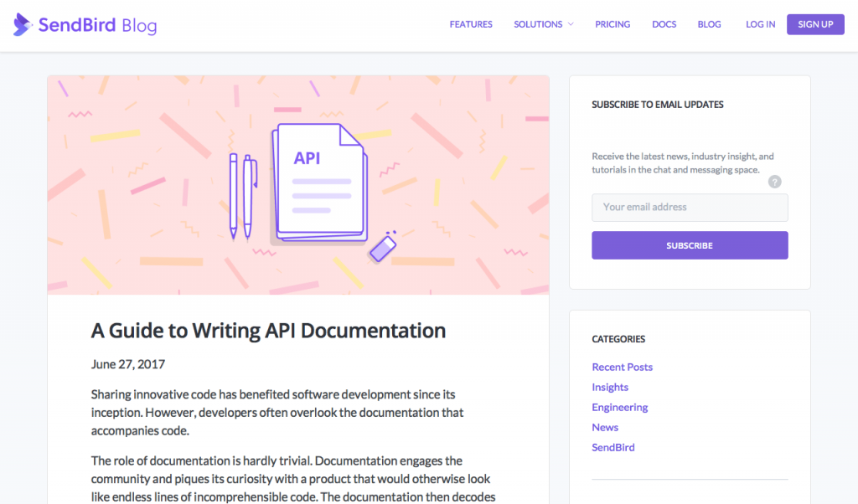858x504 pixels.
Task: Open the PRICING menu item
Action: point(612,24)
